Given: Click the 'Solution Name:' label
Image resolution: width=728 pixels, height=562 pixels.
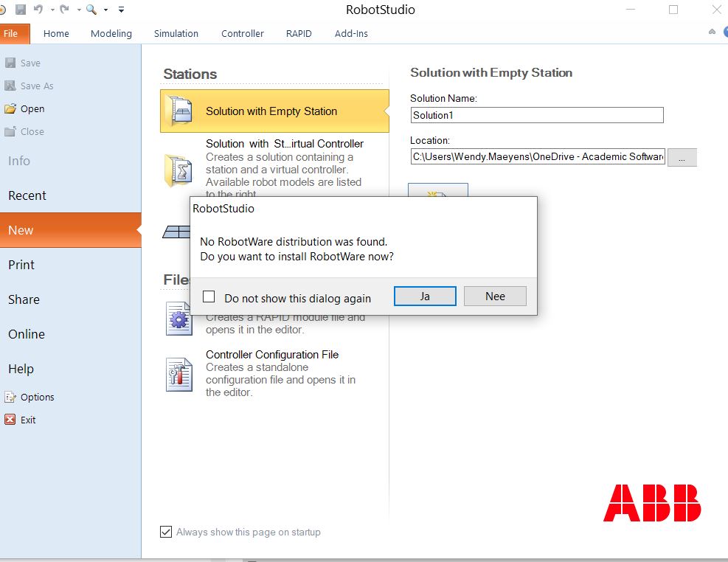Looking at the screenshot, I should (443, 98).
